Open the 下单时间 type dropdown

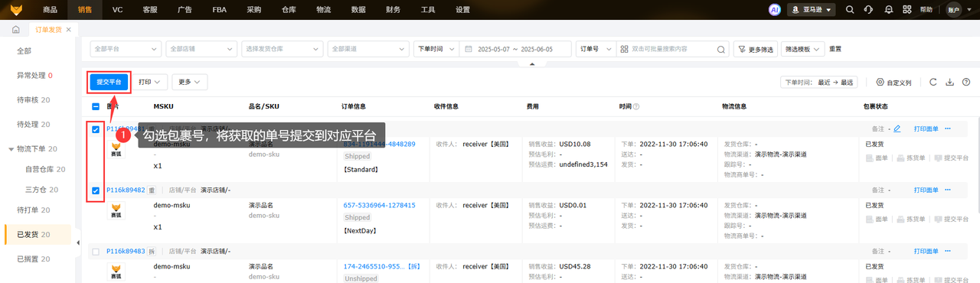[x=436, y=48]
